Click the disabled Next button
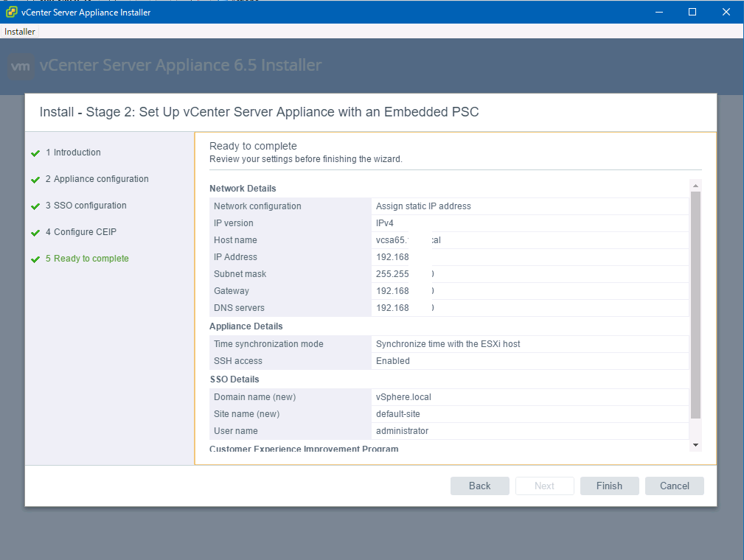 tap(544, 486)
